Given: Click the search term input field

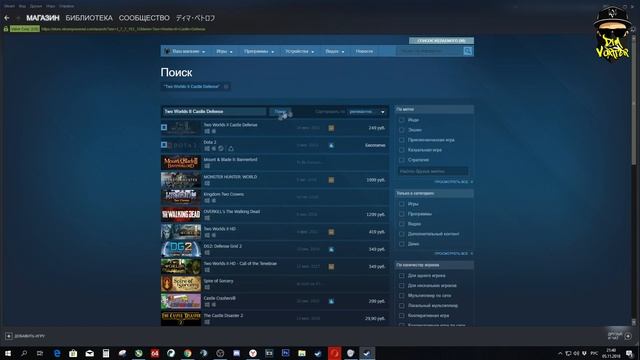Looking at the screenshot, I should click(x=214, y=111).
